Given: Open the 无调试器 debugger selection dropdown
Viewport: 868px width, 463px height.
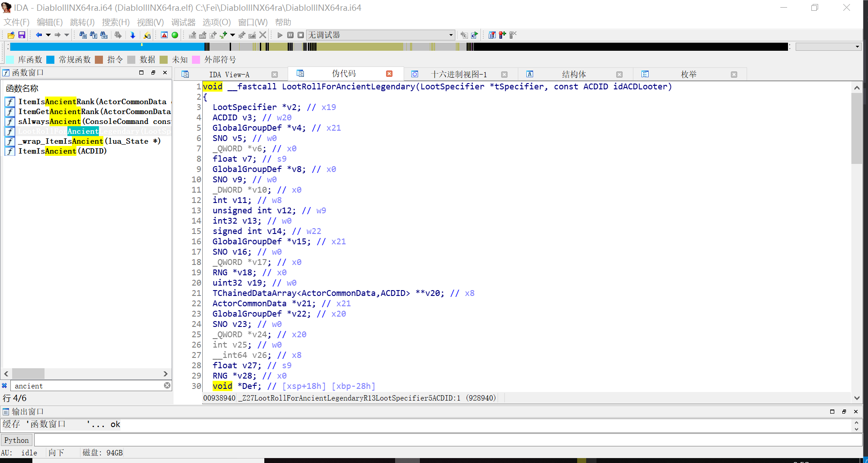Looking at the screenshot, I should point(381,35).
